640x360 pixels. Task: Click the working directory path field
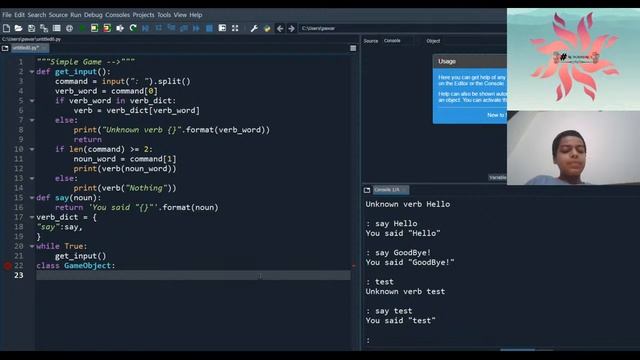(x=402, y=28)
